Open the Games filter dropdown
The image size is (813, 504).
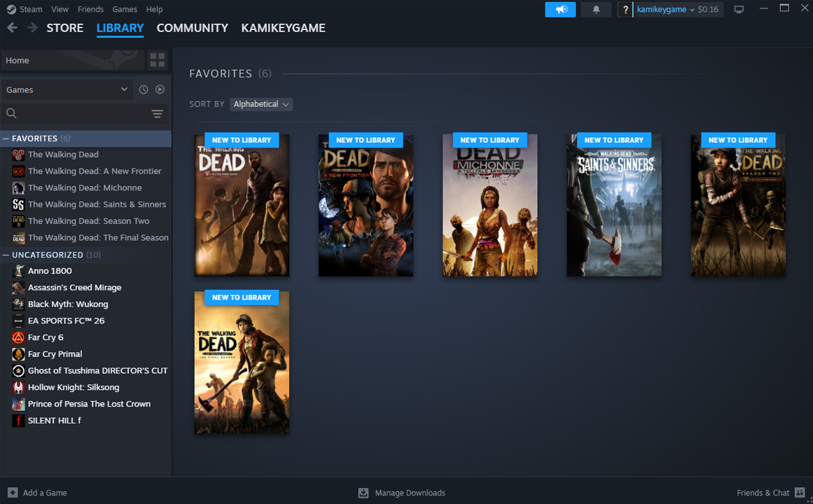coord(67,90)
